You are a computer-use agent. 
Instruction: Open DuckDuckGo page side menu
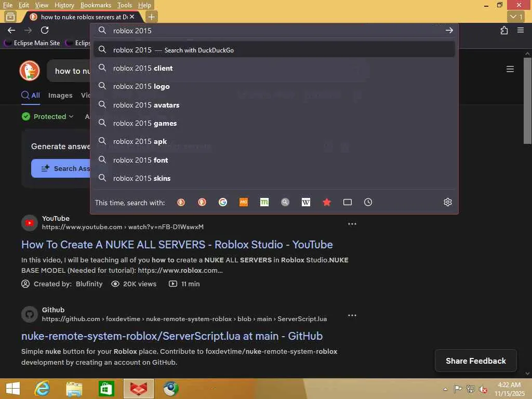point(510,69)
